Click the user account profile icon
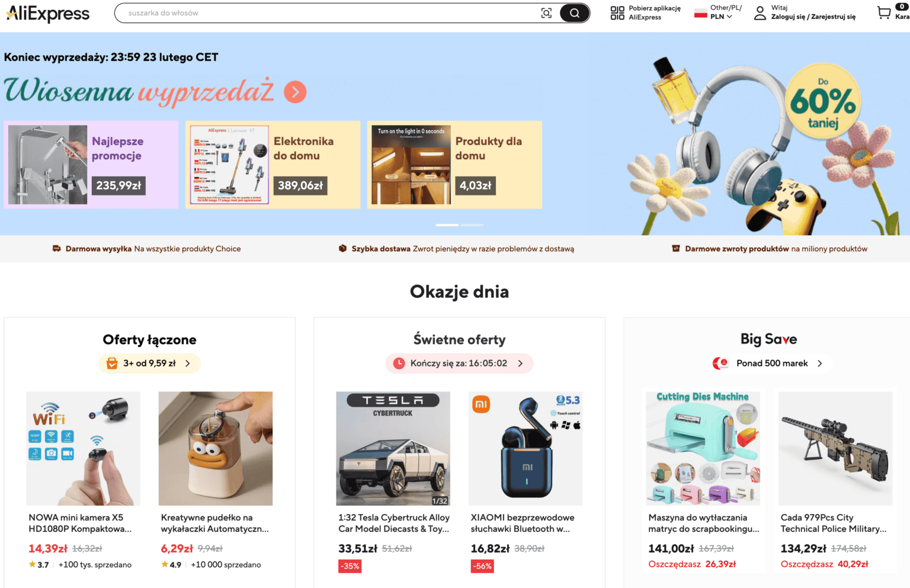Screen dimensions: 910x588 tap(760, 13)
